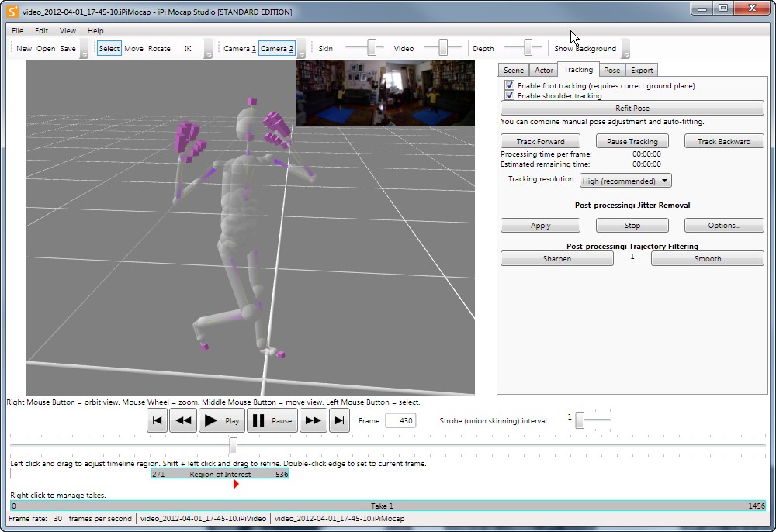The image size is (776, 532).
Task: Click the iPiVideo filename in status bar
Action: point(203,518)
